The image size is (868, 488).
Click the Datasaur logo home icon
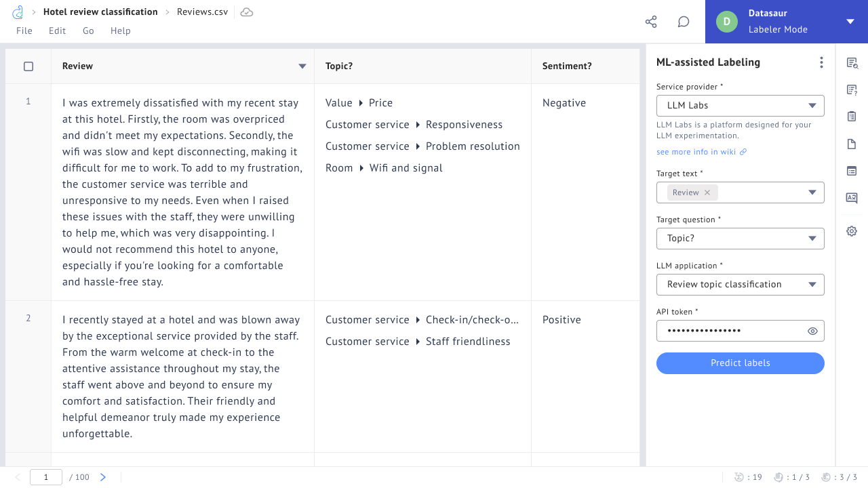pos(18,12)
